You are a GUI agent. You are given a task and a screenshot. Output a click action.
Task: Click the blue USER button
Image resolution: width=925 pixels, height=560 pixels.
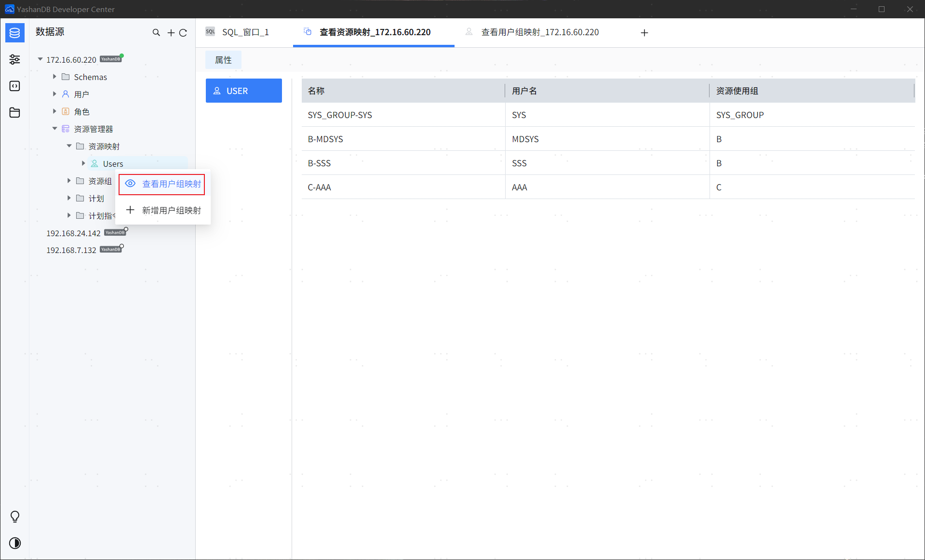click(244, 91)
